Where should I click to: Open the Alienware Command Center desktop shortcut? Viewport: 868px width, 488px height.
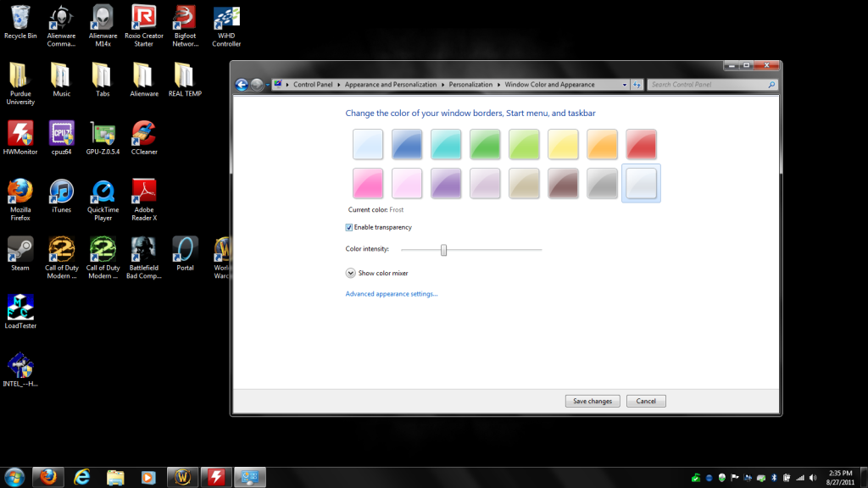[x=61, y=25]
